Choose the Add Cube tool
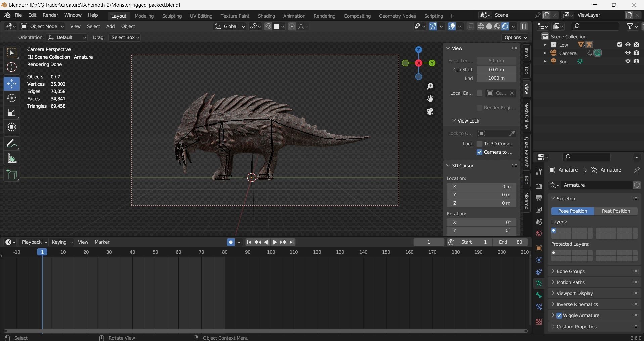The image size is (644, 341). click(x=12, y=175)
